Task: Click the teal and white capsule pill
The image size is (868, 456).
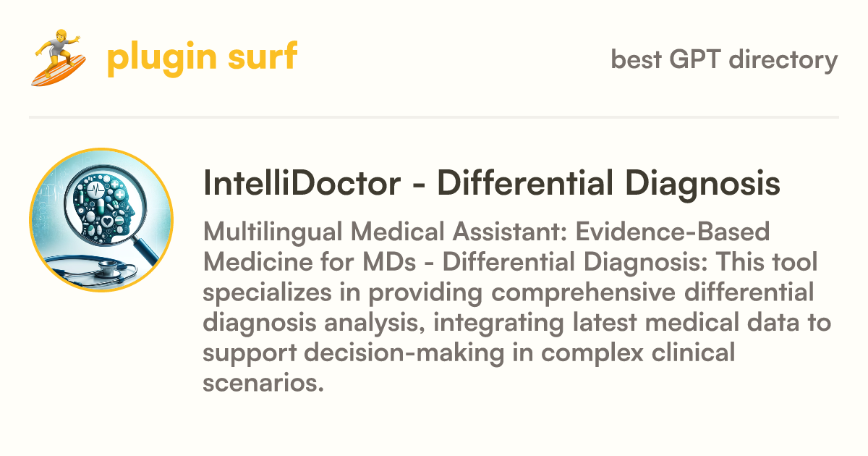Action: (101, 206)
